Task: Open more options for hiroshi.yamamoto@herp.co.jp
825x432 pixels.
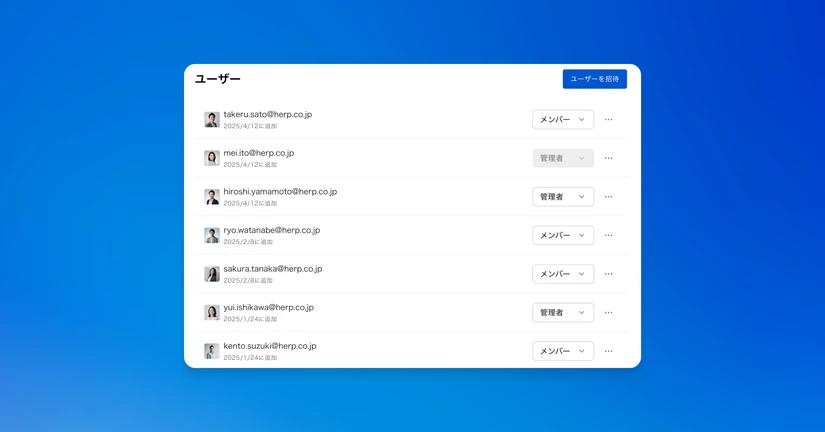Action: [x=608, y=197]
